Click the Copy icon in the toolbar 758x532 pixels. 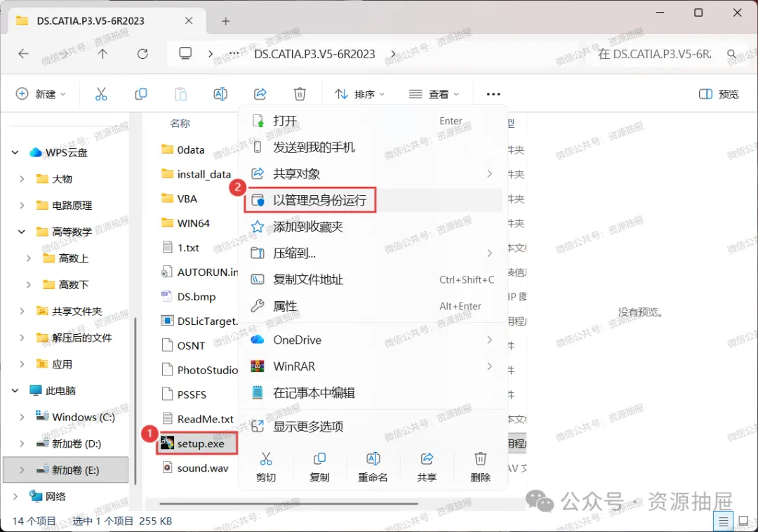140,94
